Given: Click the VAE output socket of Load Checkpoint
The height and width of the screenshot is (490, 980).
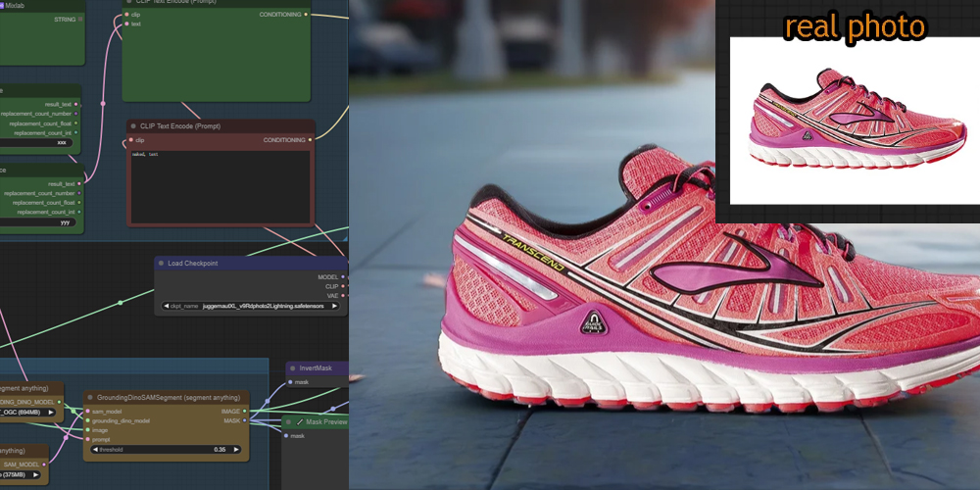Looking at the screenshot, I should click(342, 296).
